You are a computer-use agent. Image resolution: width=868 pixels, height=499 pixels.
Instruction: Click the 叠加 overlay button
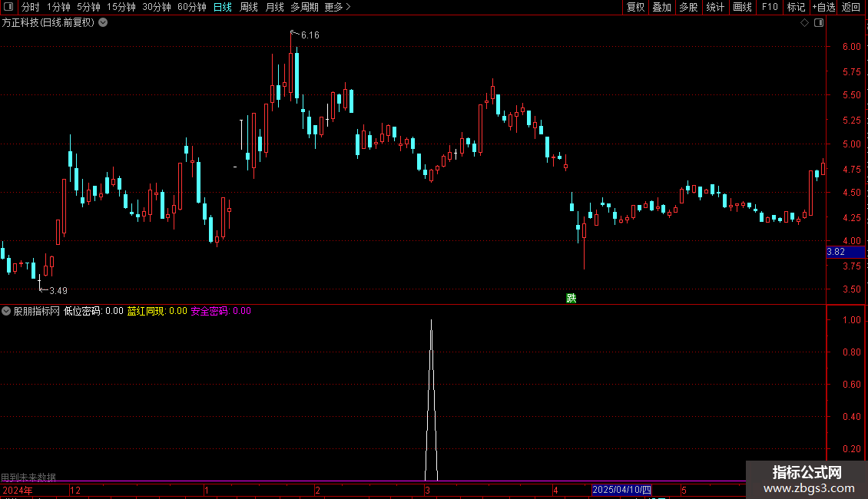[662, 7]
